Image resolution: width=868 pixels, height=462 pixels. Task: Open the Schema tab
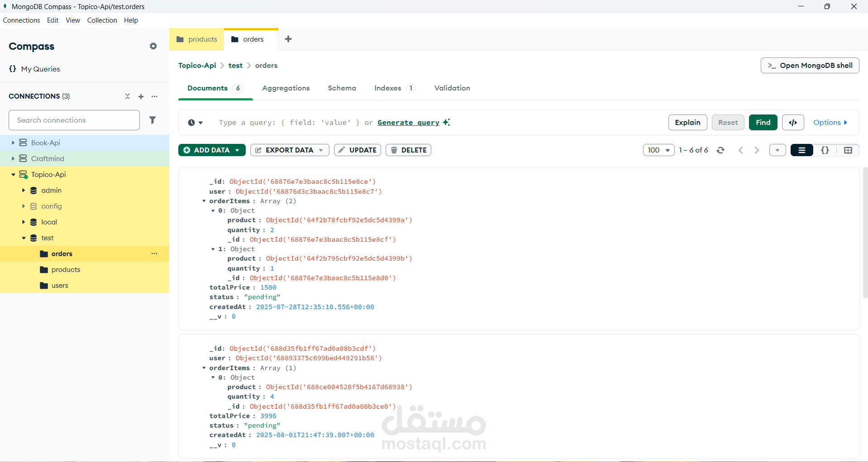pos(342,88)
